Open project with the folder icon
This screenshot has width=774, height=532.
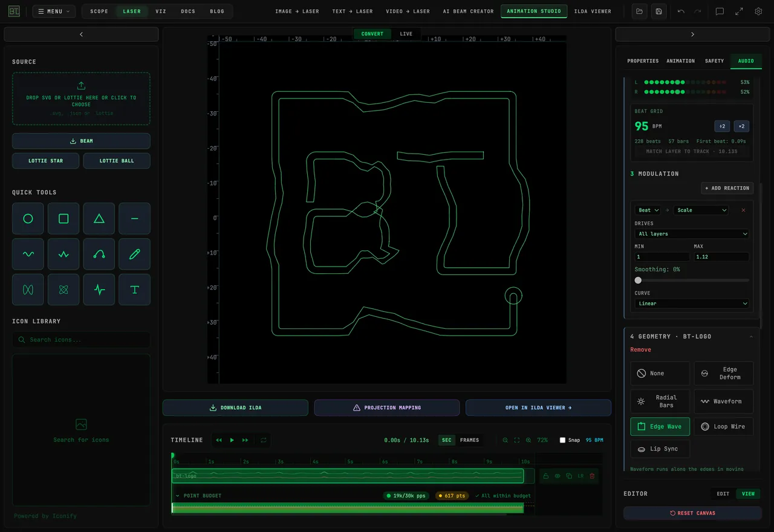tap(639, 11)
